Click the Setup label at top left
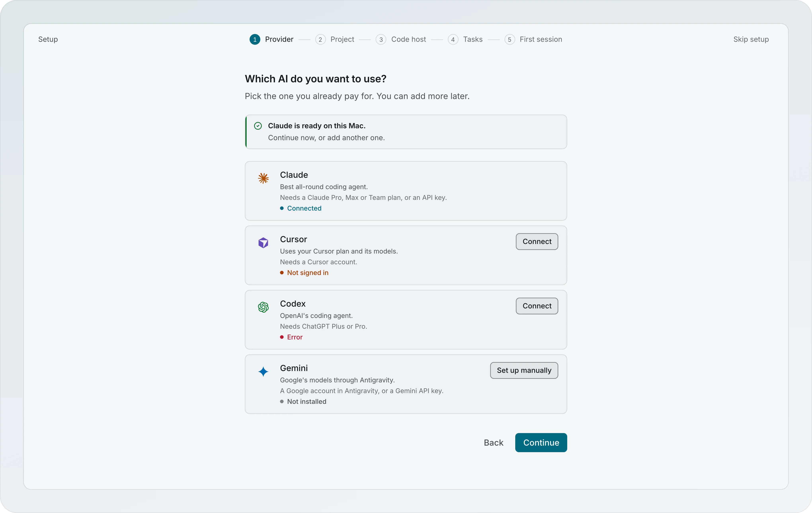The height and width of the screenshot is (513, 812). pyautogui.click(x=48, y=39)
